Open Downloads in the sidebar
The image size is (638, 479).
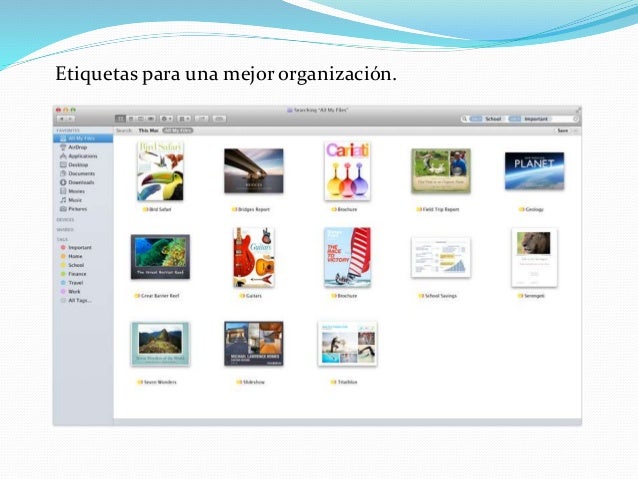81,183
